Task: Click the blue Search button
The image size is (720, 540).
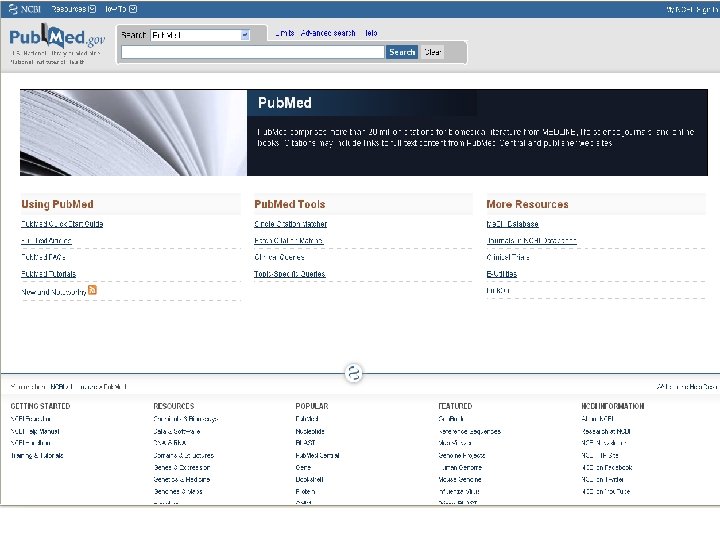Action: (x=402, y=52)
